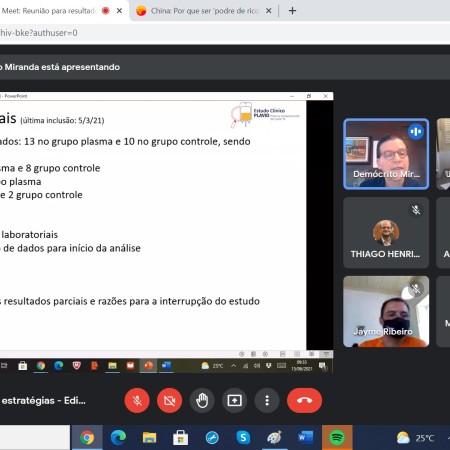Open Microsoft Edge from the taskbar
450x450 pixels.
tap(118, 437)
